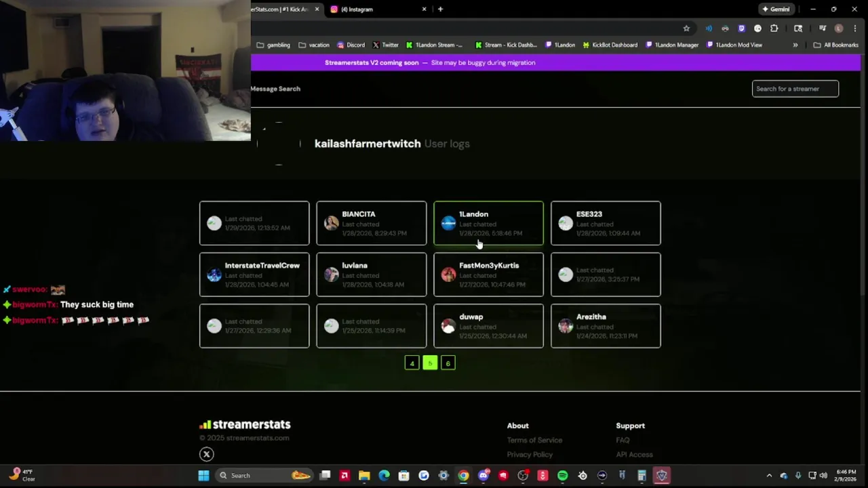
Task: Click the Streamerstats V2 coming soon banner
Action: [x=430, y=62]
